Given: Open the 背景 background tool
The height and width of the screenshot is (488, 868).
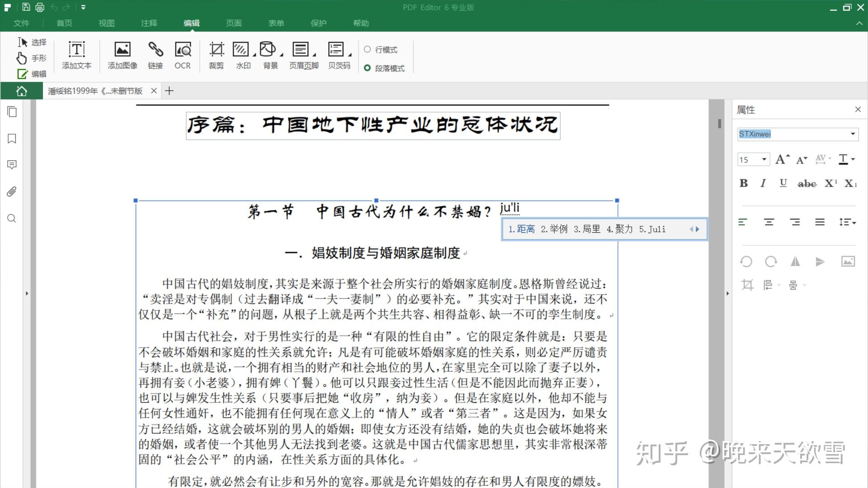Looking at the screenshot, I should coord(270,55).
